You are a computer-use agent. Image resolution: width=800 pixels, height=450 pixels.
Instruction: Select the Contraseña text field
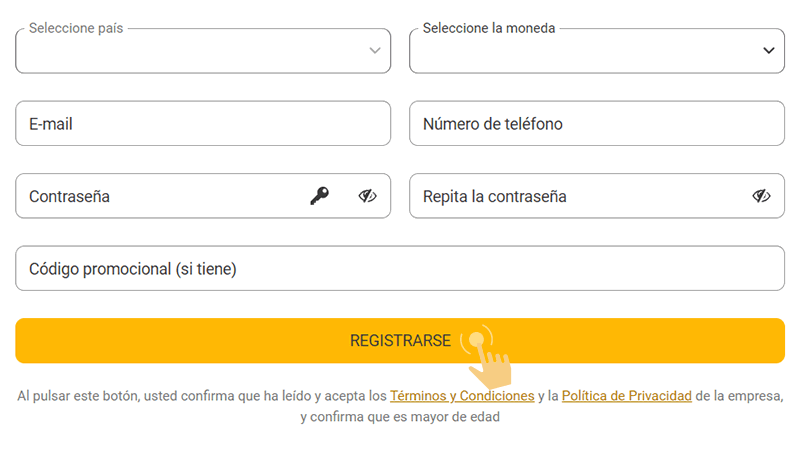coord(160,196)
